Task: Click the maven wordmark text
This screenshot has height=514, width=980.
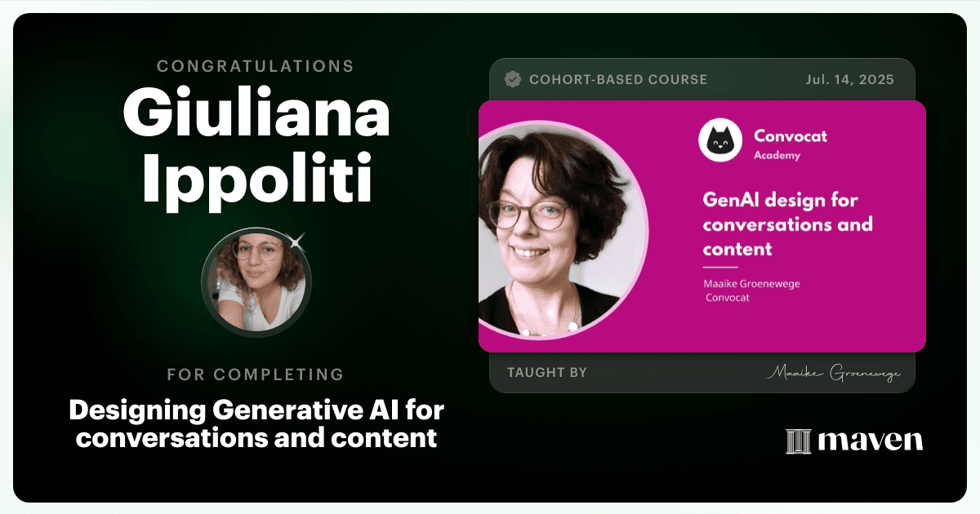Action: (870, 441)
